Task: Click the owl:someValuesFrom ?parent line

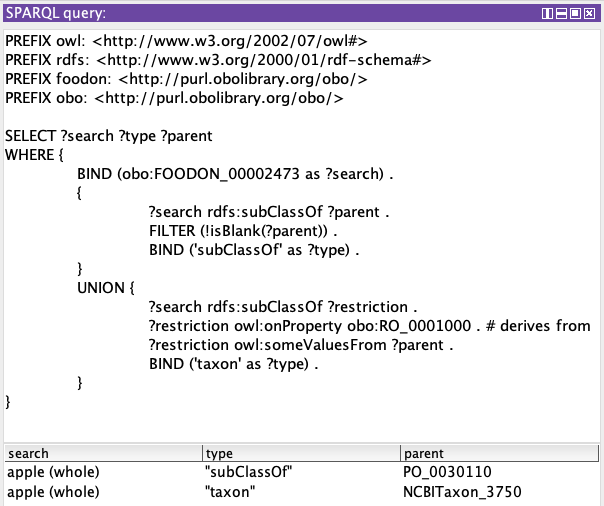Action: 301,345
